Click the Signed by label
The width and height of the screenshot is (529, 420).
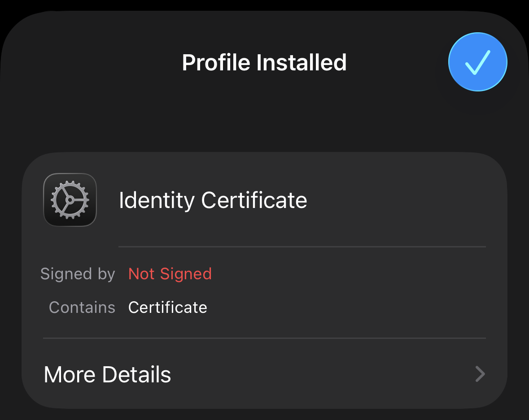[78, 274]
